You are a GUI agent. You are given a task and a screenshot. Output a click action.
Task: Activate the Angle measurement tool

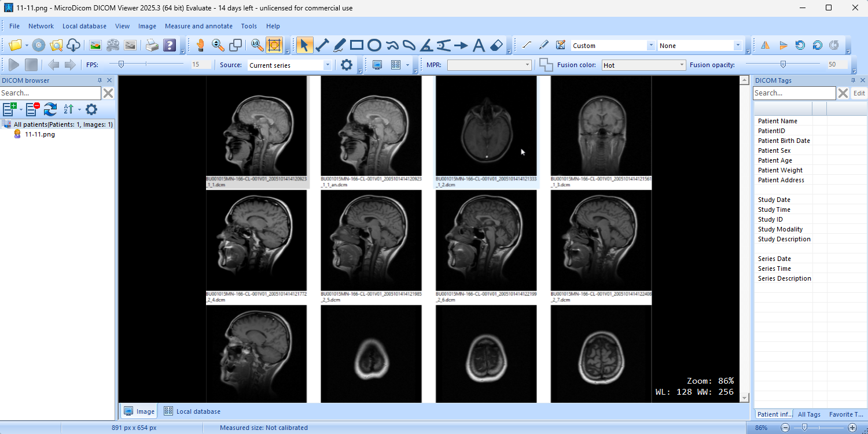click(x=426, y=45)
